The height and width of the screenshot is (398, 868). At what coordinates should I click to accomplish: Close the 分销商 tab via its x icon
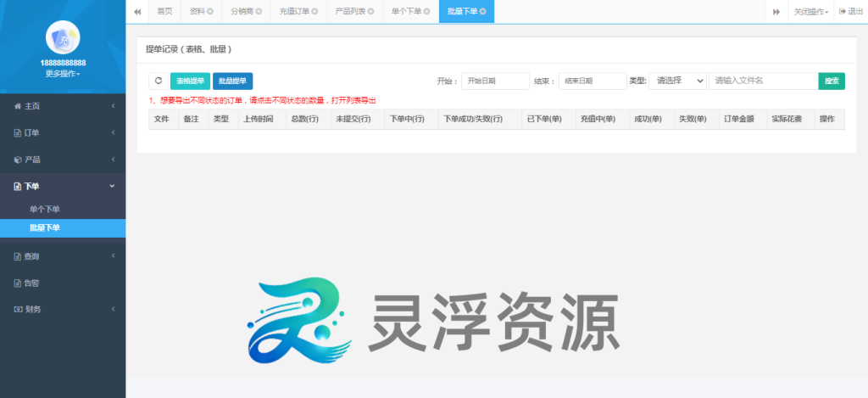point(259,12)
